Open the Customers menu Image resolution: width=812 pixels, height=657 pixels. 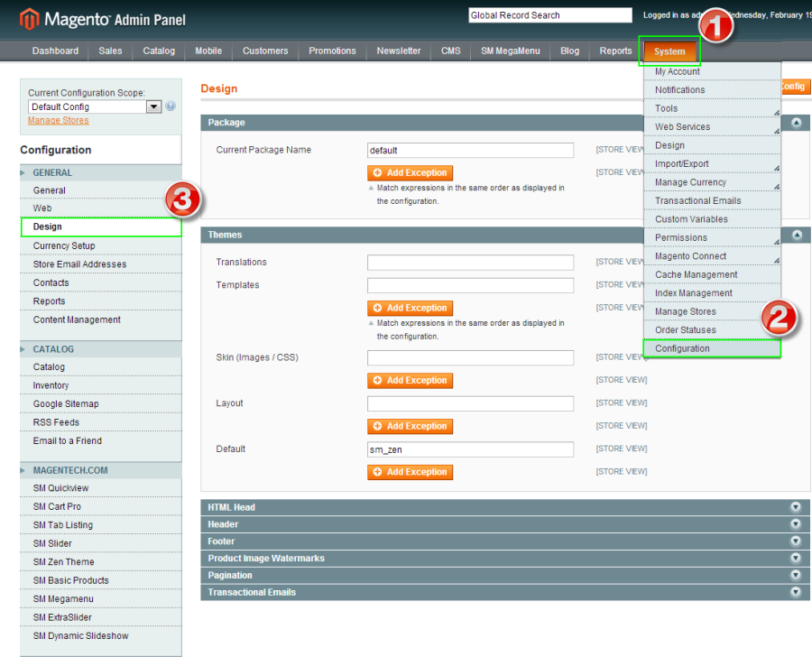tap(265, 51)
